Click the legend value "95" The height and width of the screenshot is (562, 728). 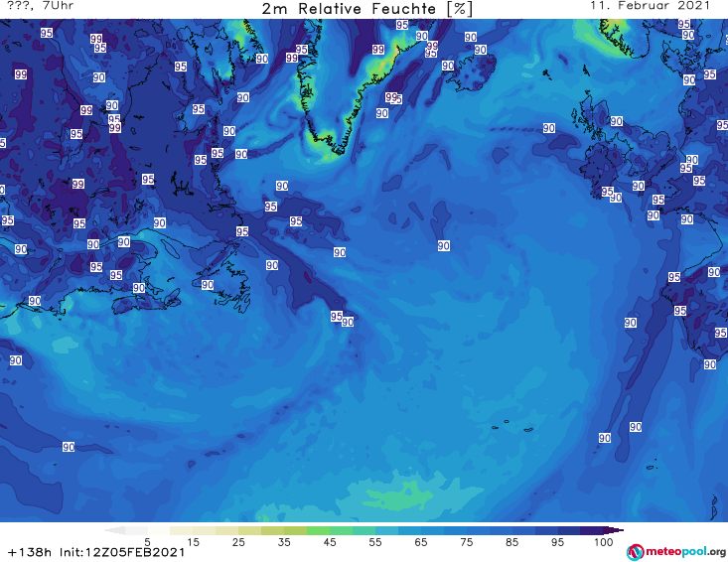(x=557, y=542)
